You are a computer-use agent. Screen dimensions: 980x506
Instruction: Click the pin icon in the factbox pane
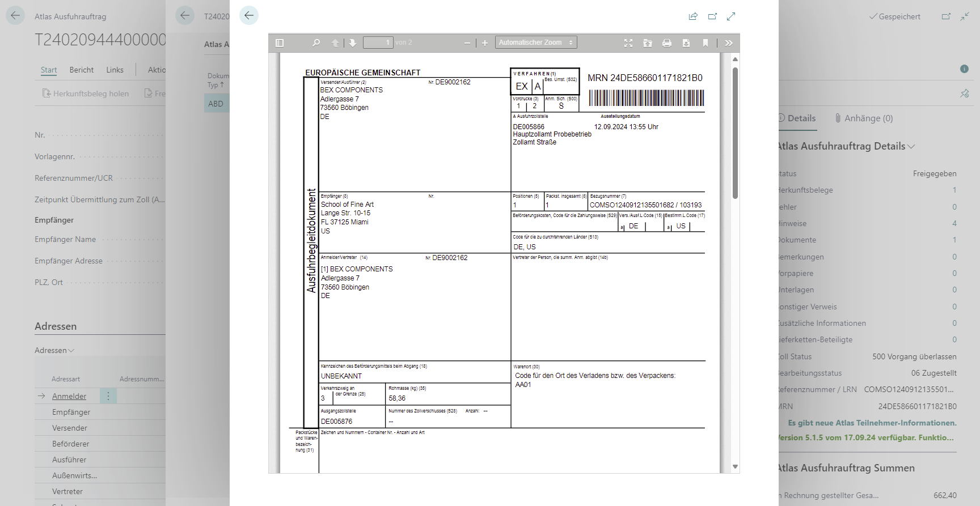pos(964,93)
